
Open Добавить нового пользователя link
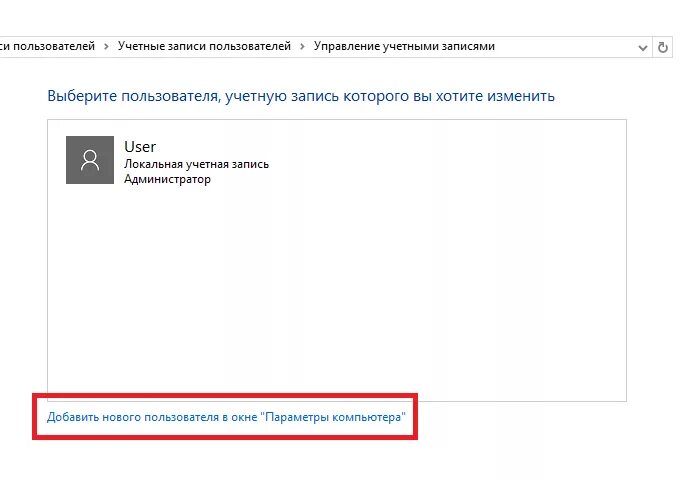226,417
